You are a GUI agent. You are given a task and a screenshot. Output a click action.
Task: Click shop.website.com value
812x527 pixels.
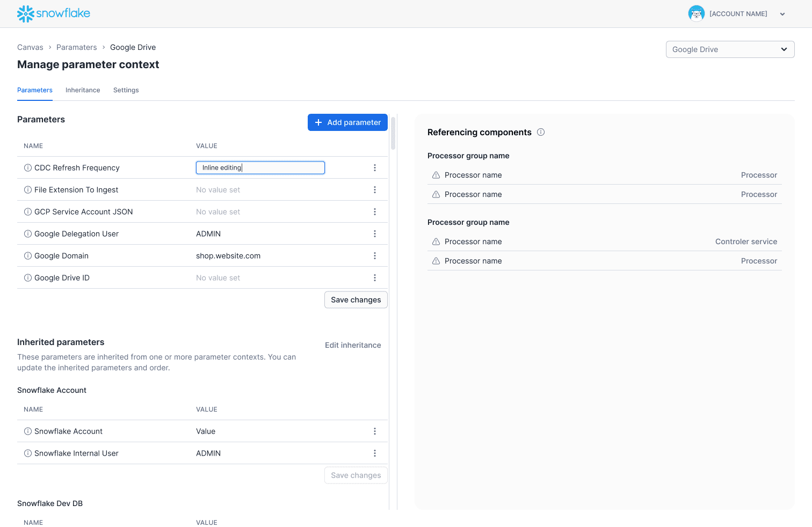tap(228, 256)
